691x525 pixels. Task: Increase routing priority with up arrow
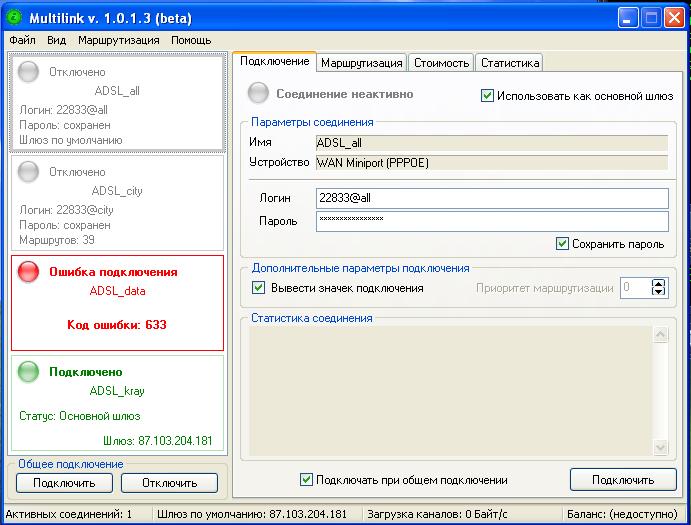point(658,284)
